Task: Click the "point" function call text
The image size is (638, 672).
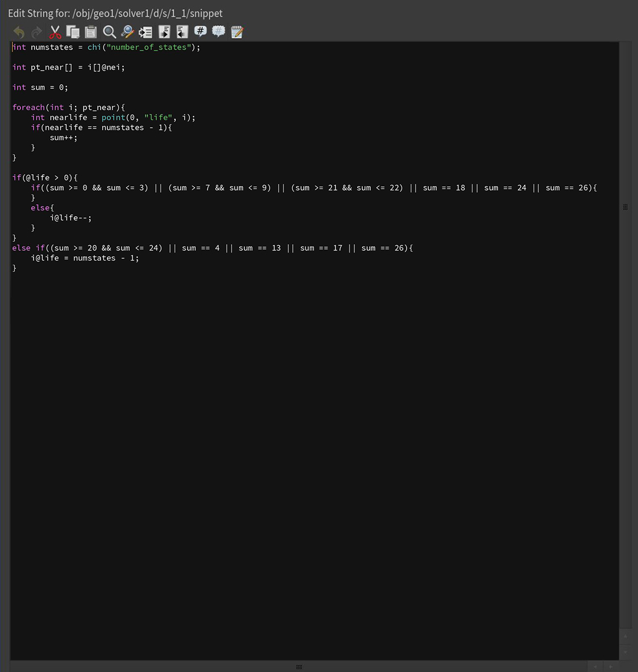Action: click(x=113, y=117)
